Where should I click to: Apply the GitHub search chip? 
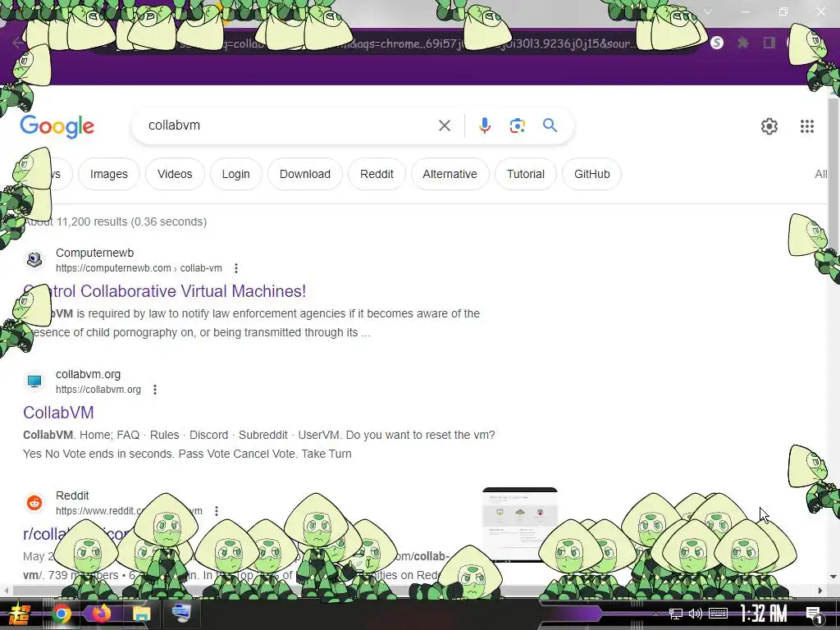[592, 174]
